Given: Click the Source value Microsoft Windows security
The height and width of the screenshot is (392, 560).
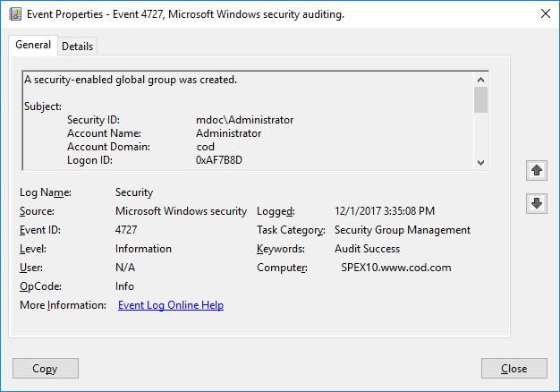Looking at the screenshot, I should click(x=181, y=211).
